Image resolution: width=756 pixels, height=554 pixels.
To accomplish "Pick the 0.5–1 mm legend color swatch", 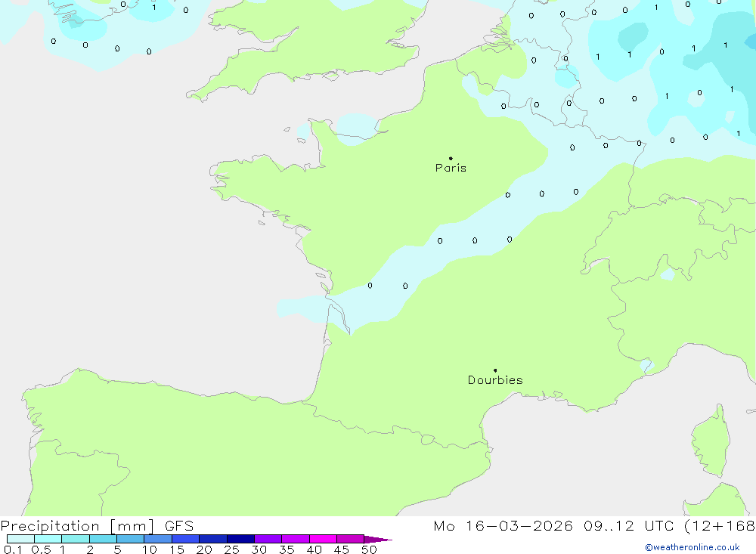I will pyautogui.click(x=48, y=539).
